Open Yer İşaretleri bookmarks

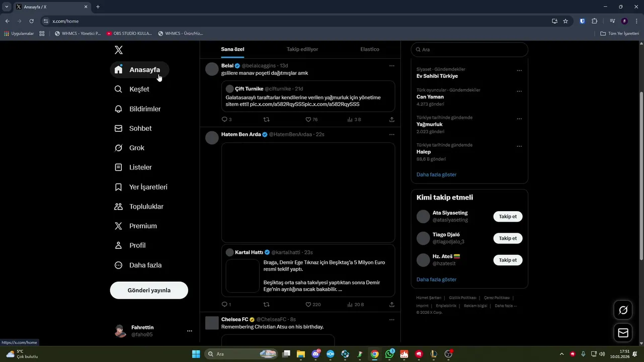tap(141, 187)
